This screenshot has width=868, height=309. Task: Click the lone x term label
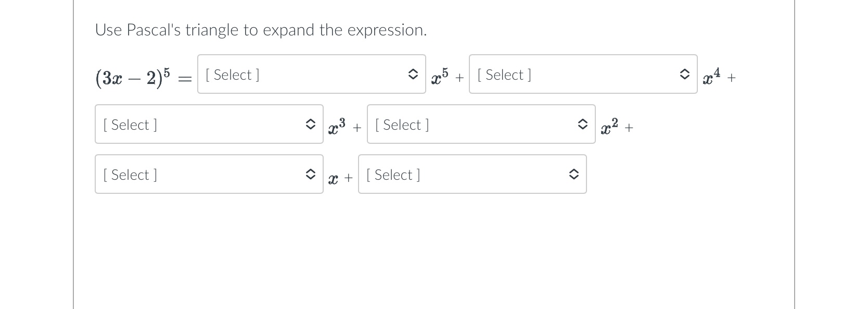[x=333, y=179]
